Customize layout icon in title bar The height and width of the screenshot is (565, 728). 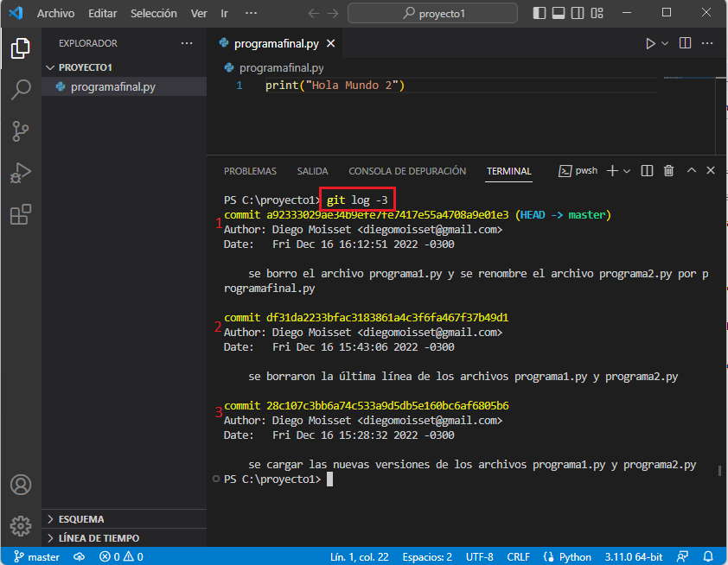point(597,13)
